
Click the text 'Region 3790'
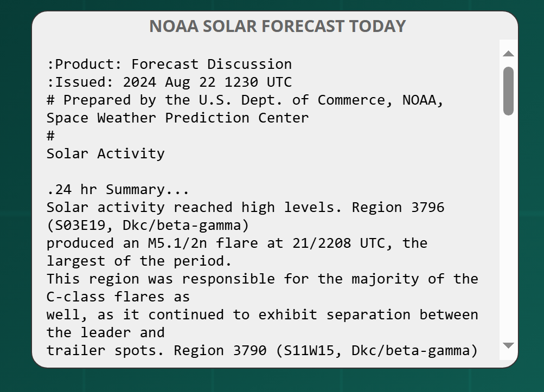click(x=220, y=350)
